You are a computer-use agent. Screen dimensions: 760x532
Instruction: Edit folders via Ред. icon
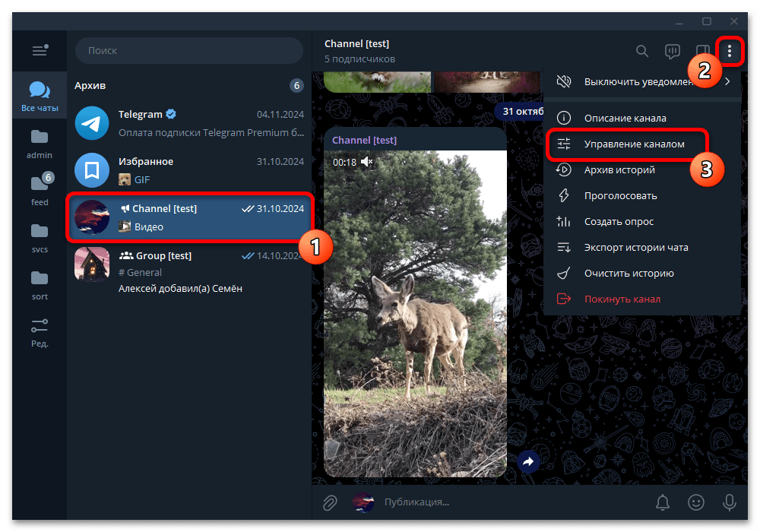(40, 333)
